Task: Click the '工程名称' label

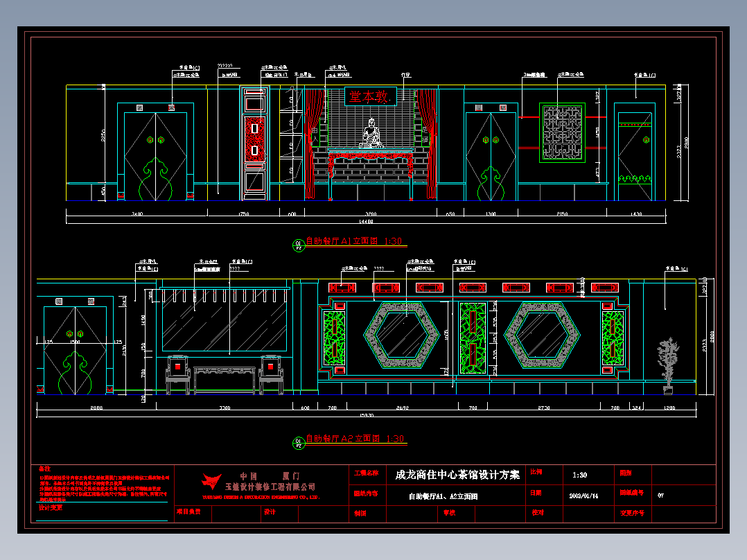Action: (366, 473)
